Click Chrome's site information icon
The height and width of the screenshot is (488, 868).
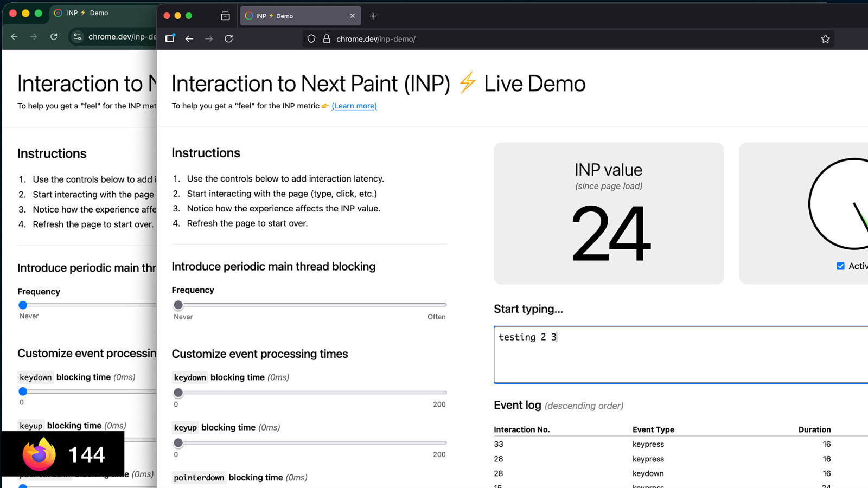pos(78,37)
